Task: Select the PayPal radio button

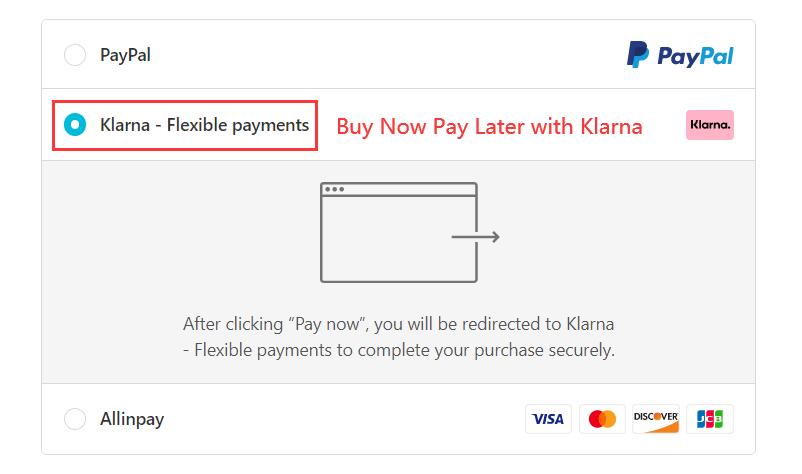Action: point(75,55)
